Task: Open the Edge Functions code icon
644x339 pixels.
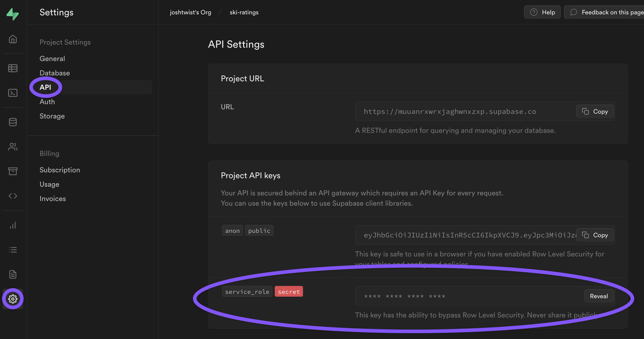Action: [13, 196]
